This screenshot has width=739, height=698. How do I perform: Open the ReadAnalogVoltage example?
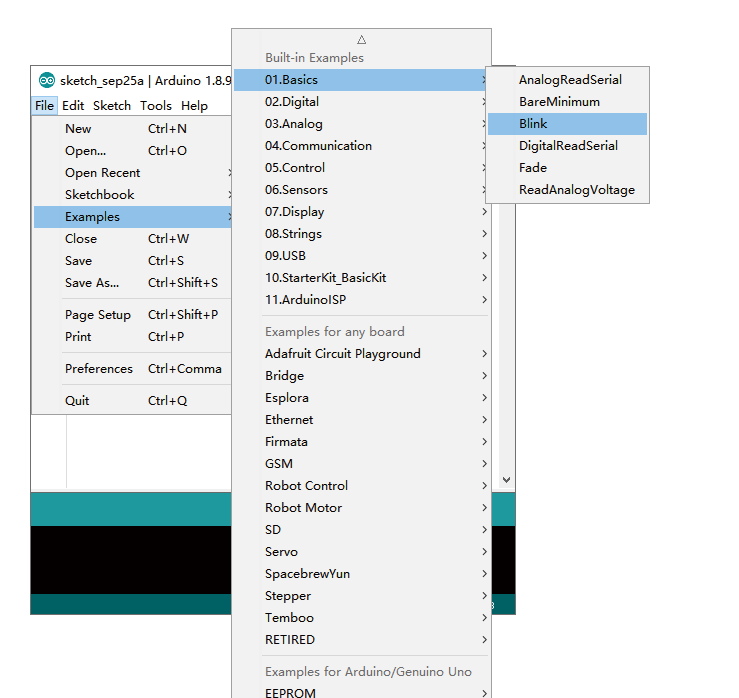pyautogui.click(x=567, y=190)
